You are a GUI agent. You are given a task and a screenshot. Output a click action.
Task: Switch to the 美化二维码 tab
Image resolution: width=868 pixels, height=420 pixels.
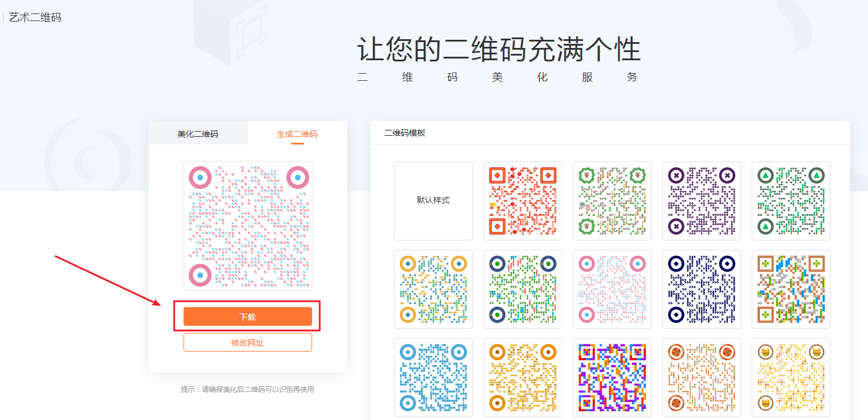pos(198,133)
